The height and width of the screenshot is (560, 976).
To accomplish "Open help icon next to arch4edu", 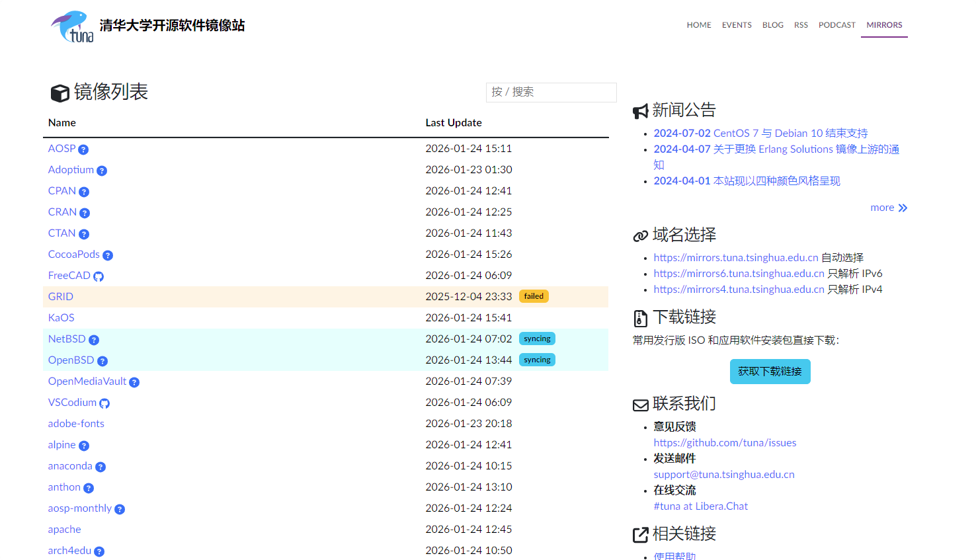I will tap(99, 551).
